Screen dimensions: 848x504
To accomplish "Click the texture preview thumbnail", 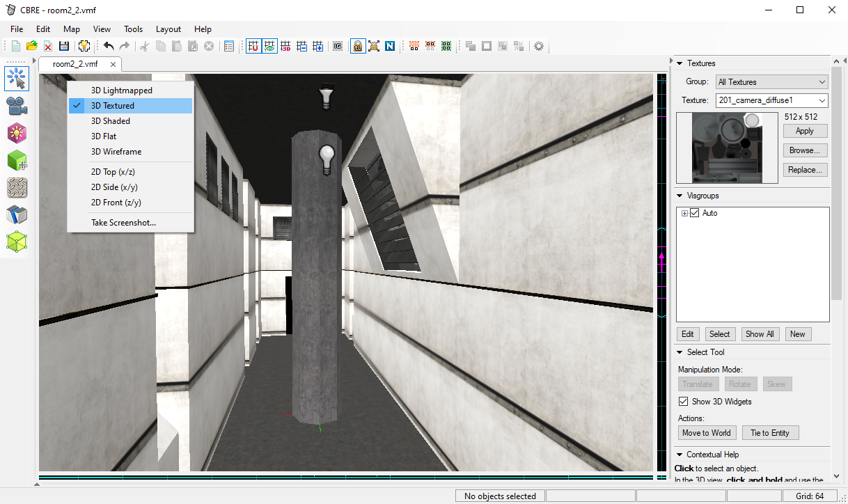I will [x=727, y=148].
